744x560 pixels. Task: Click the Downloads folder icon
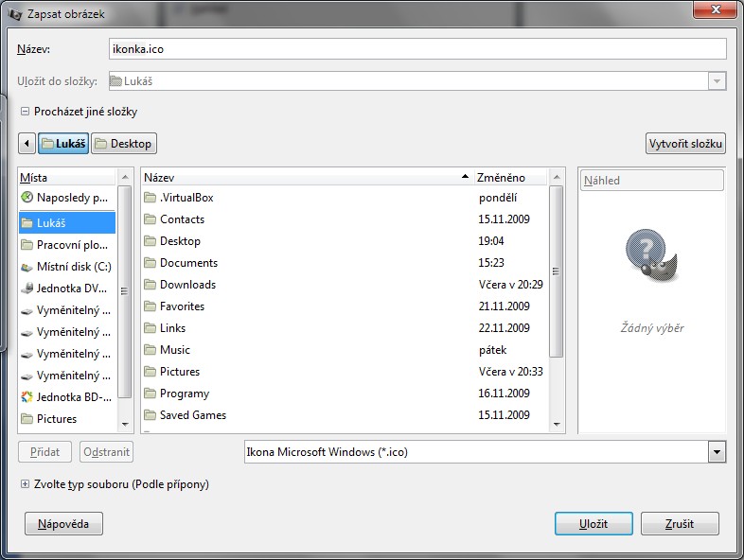(150, 285)
